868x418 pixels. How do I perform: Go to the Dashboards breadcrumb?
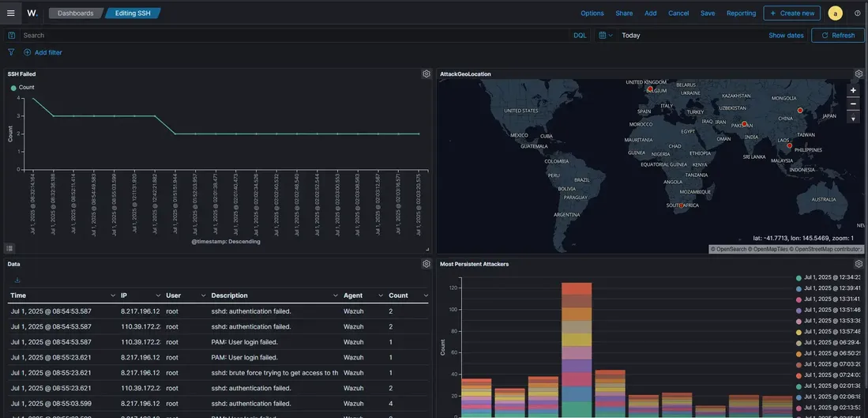(76, 13)
